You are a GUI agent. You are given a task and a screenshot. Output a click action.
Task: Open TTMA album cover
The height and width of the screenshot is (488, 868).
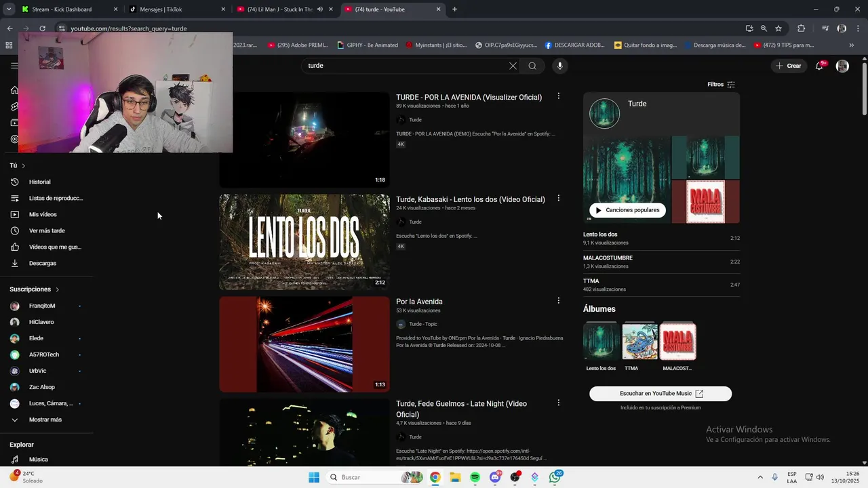639,342
